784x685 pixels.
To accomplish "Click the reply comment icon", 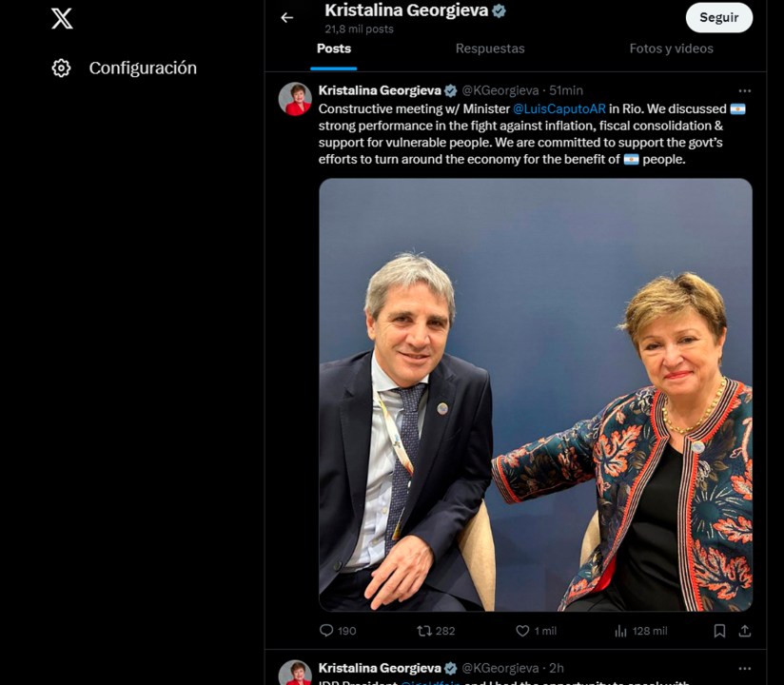I will [326, 630].
